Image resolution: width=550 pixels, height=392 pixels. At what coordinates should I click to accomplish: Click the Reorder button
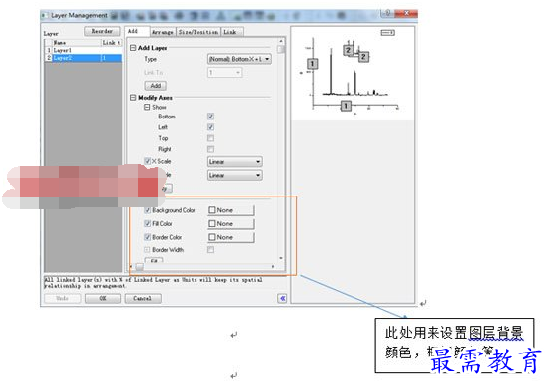(102, 31)
